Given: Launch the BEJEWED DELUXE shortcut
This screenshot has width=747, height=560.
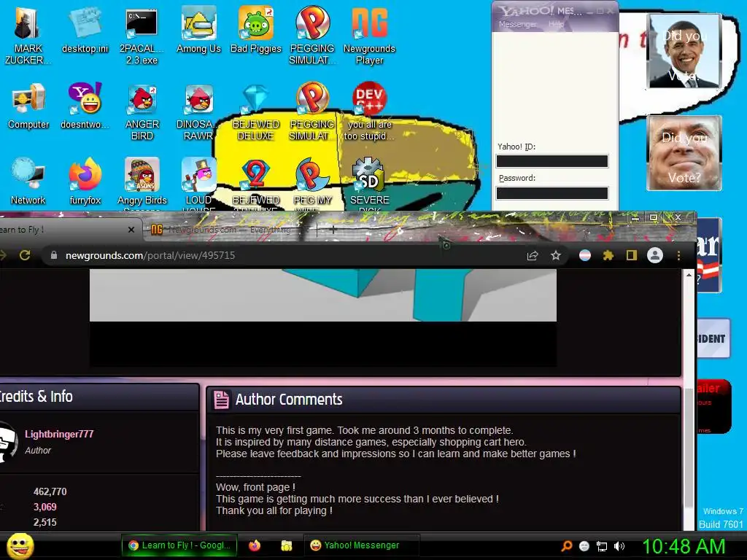Looking at the screenshot, I should 256,112.
